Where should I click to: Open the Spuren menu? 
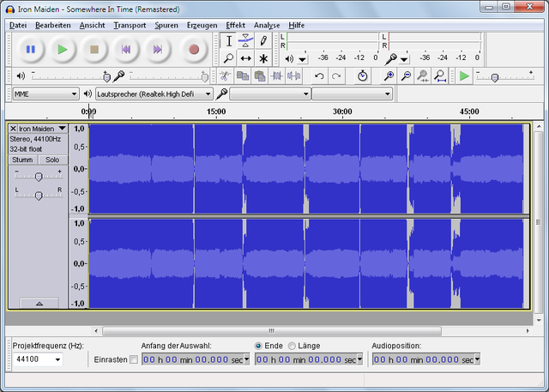[x=166, y=25]
